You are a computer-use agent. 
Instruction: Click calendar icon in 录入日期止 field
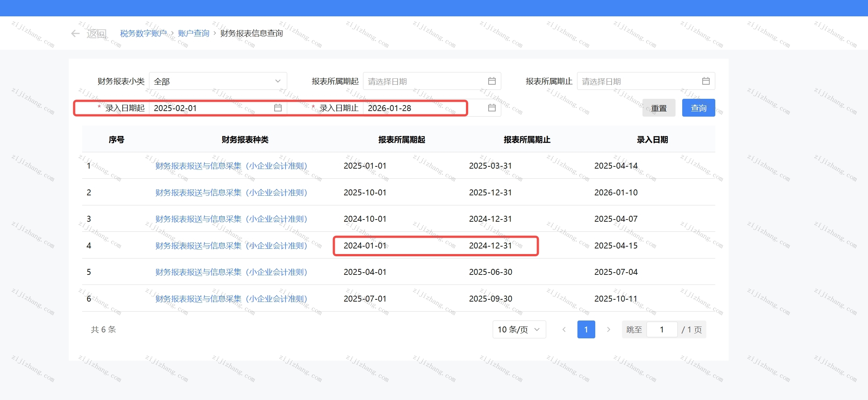click(x=492, y=108)
